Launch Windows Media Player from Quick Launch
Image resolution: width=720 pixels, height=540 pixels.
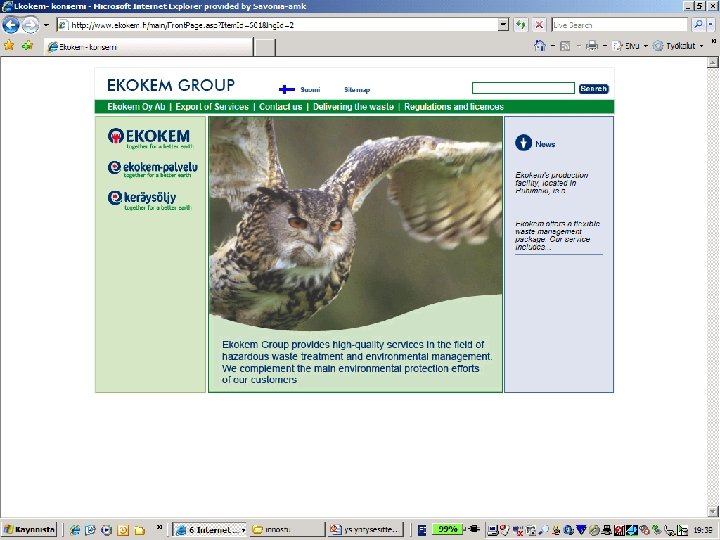[107, 530]
